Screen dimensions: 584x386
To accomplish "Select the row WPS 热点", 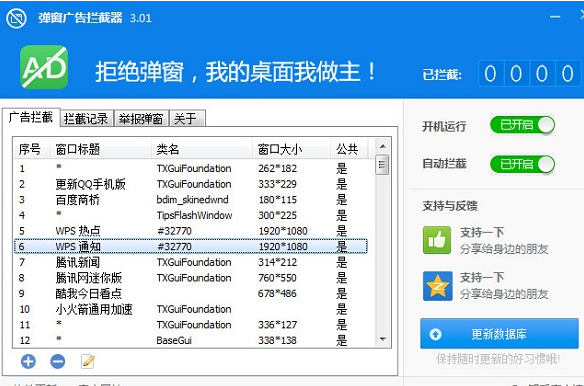I will 191,231.
